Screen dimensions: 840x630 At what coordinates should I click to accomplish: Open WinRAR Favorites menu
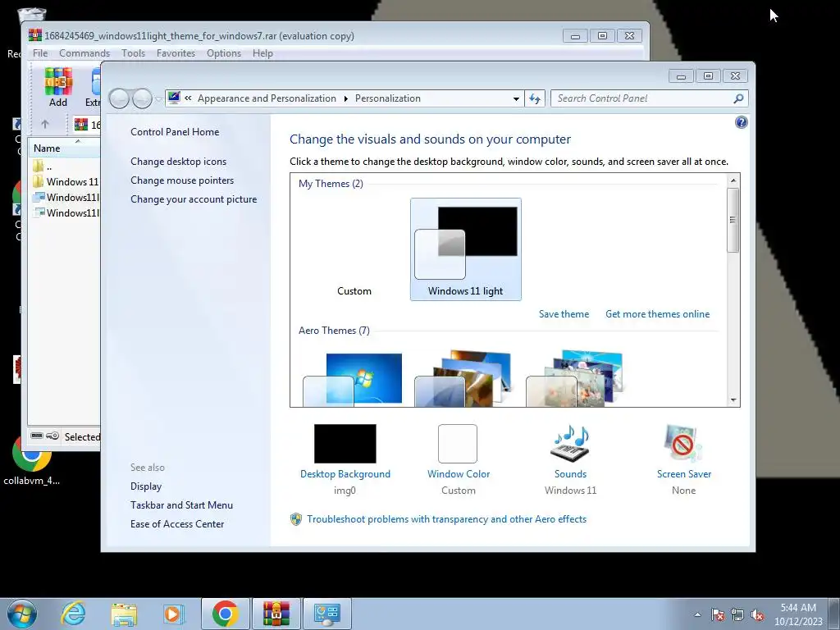[x=176, y=53]
